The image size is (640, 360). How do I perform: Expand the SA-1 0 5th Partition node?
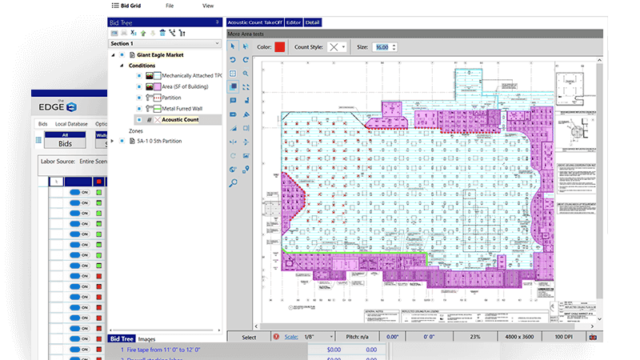coord(112,141)
